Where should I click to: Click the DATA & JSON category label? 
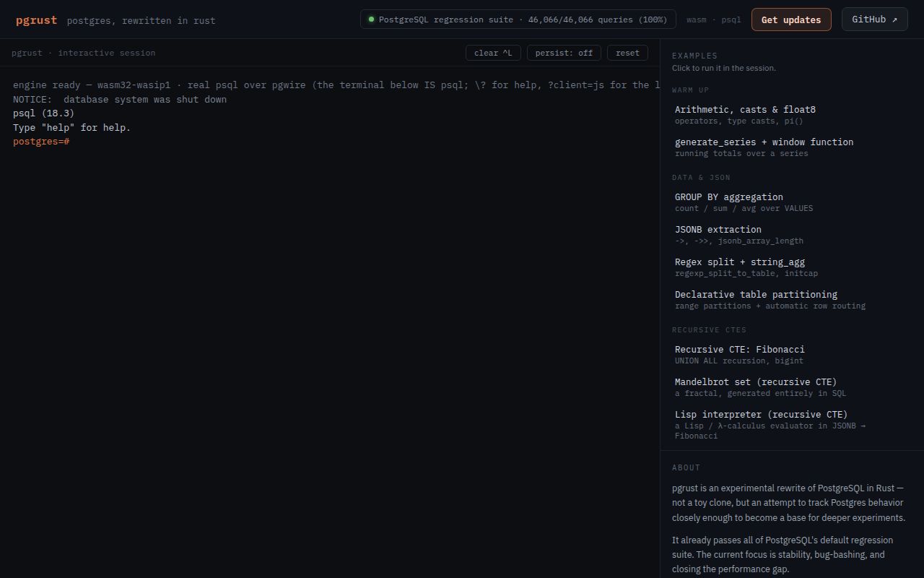(701, 178)
